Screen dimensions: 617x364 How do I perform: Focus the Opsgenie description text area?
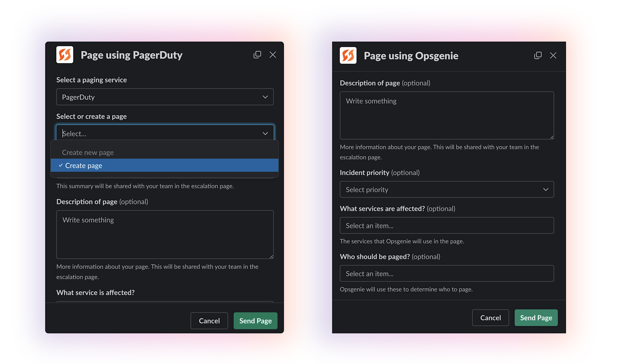(446, 116)
